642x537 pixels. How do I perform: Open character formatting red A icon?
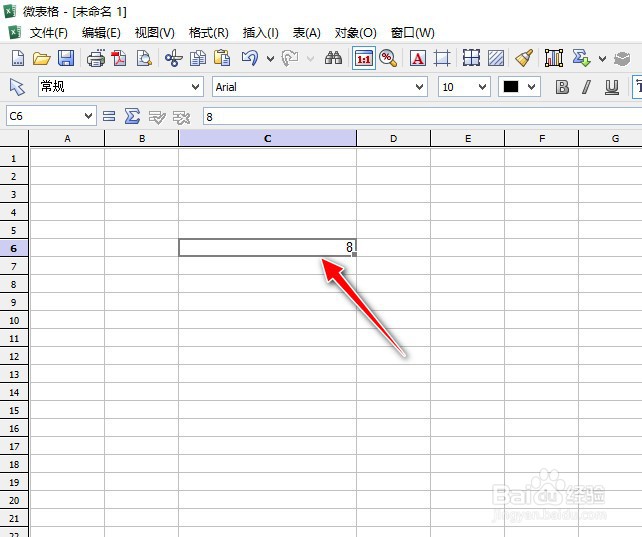418,59
